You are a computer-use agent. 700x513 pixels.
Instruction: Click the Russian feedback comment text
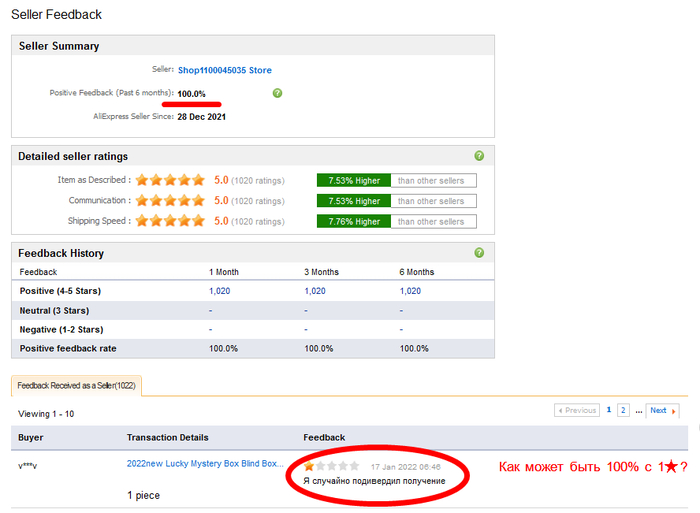coord(374,481)
